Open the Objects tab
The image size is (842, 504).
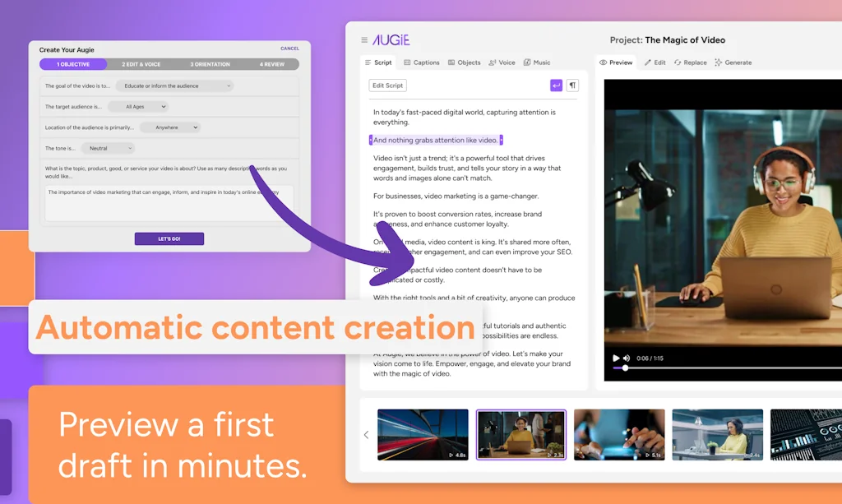point(465,62)
